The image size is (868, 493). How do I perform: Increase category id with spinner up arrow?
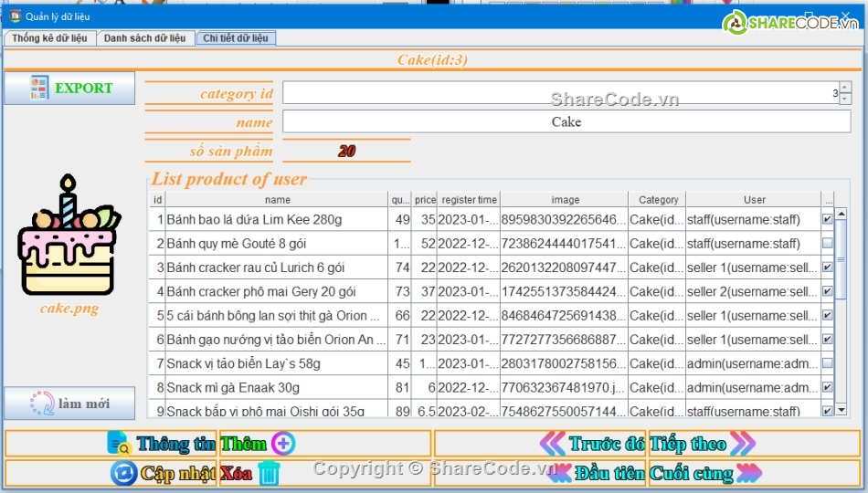coord(846,88)
